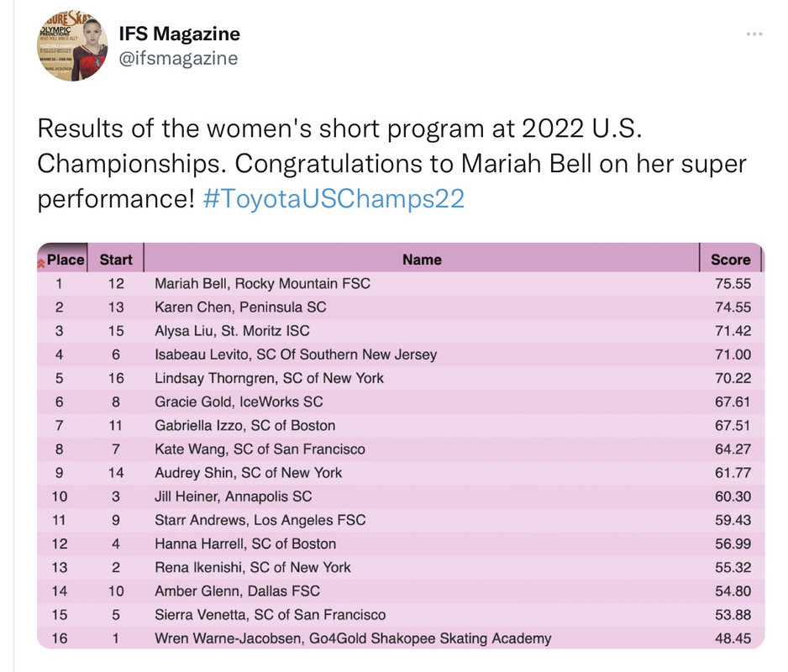Click the Isabeau Levito row name
This screenshot has height=672, width=788.
point(296,354)
